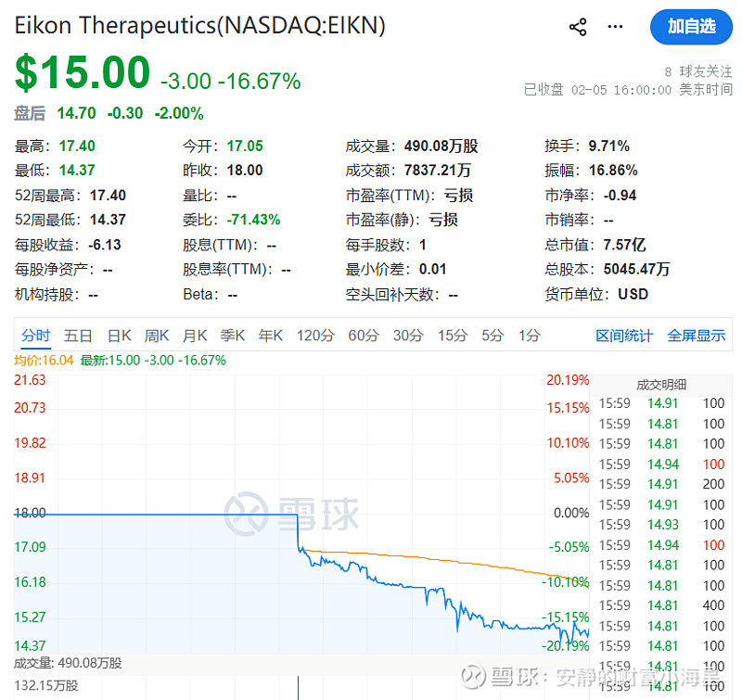This screenshot has width=742, height=700.
Task: Switch to the 日K daily candlestick tab
Action: tap(119, 337)
